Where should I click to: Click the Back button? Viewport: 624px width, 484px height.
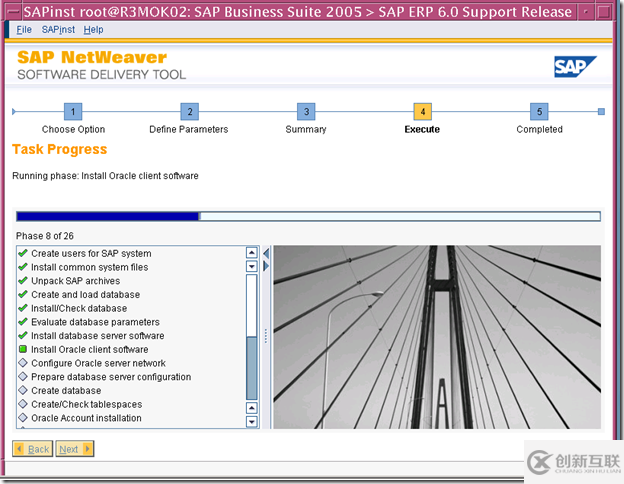(33, 449)
